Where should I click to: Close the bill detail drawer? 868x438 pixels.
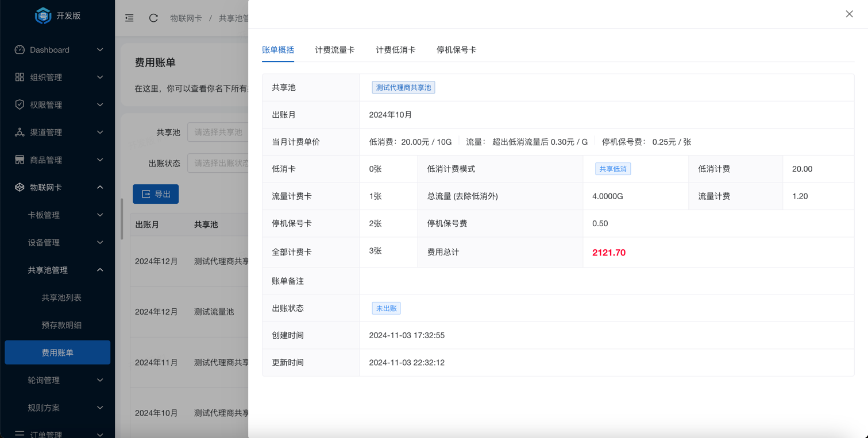pos(849,14)
